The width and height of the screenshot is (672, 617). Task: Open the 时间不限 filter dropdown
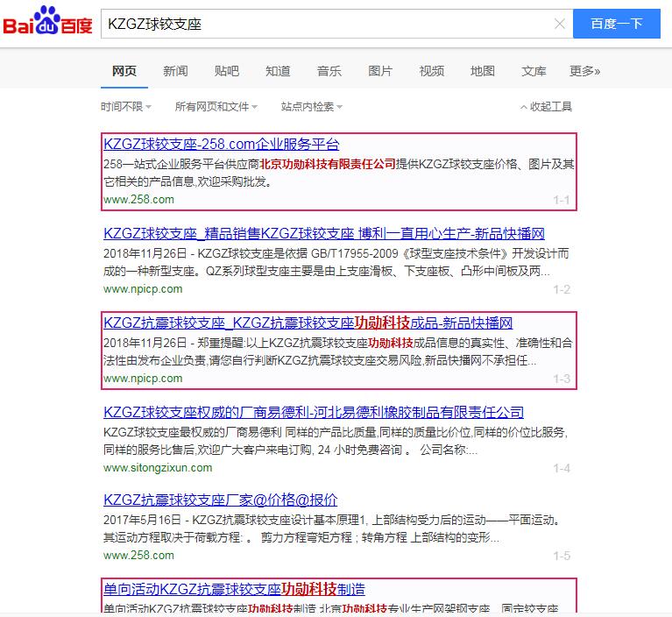[125, 107]
